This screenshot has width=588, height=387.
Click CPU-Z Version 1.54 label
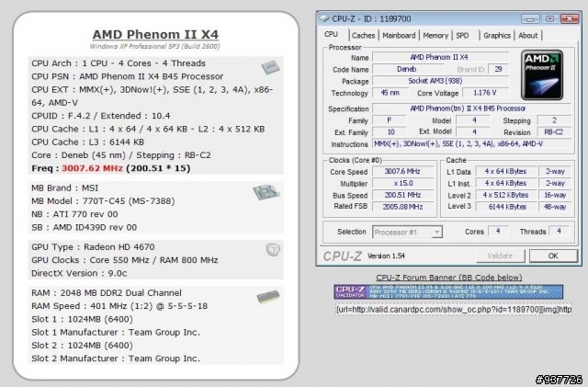tap(386, 256)
